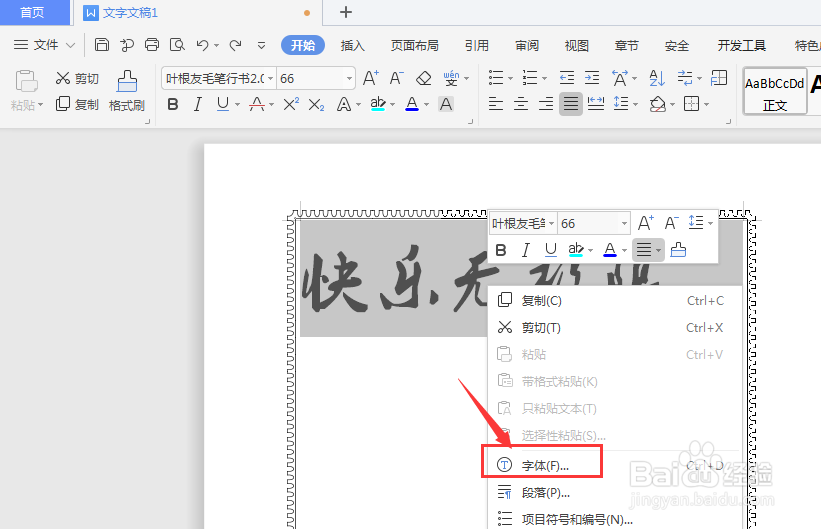This screenshot has height=529, width=821.
Task: Clear formatting with eraser icon
Action: click(x=423, y=79)
